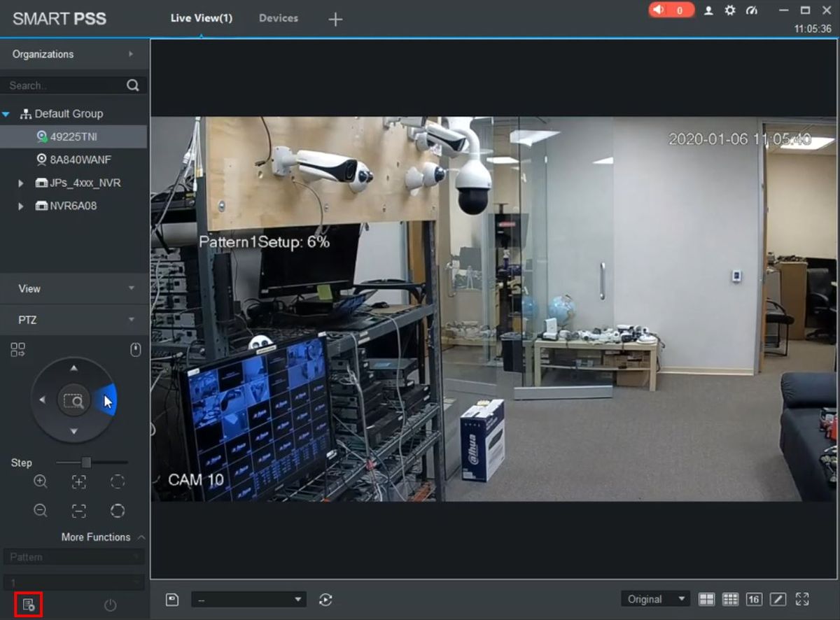
Task: Expand the JPs_4xxx_NVR device node
Action: point(21,183)
